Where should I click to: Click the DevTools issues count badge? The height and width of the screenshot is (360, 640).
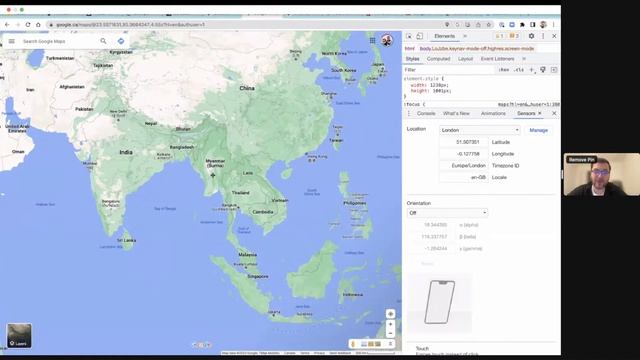(x=514, y=36)
